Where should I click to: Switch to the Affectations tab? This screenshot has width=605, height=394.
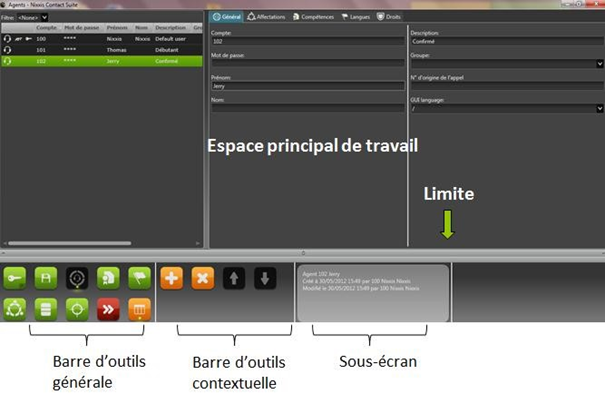click(266, 17)
